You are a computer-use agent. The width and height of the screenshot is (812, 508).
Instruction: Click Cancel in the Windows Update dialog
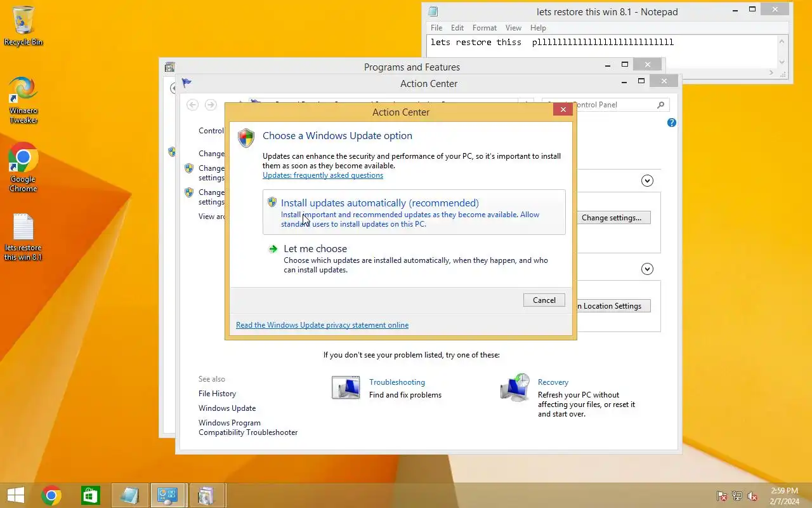(x=544, y=300)
